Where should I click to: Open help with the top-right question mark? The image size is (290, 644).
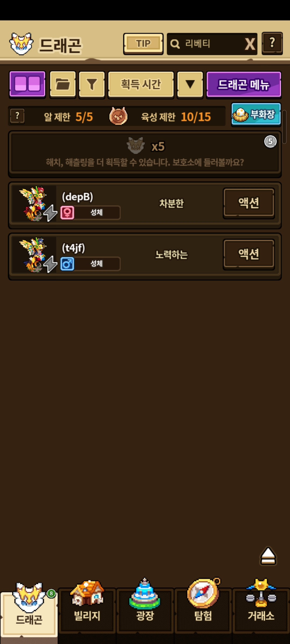tap(272, 43)
